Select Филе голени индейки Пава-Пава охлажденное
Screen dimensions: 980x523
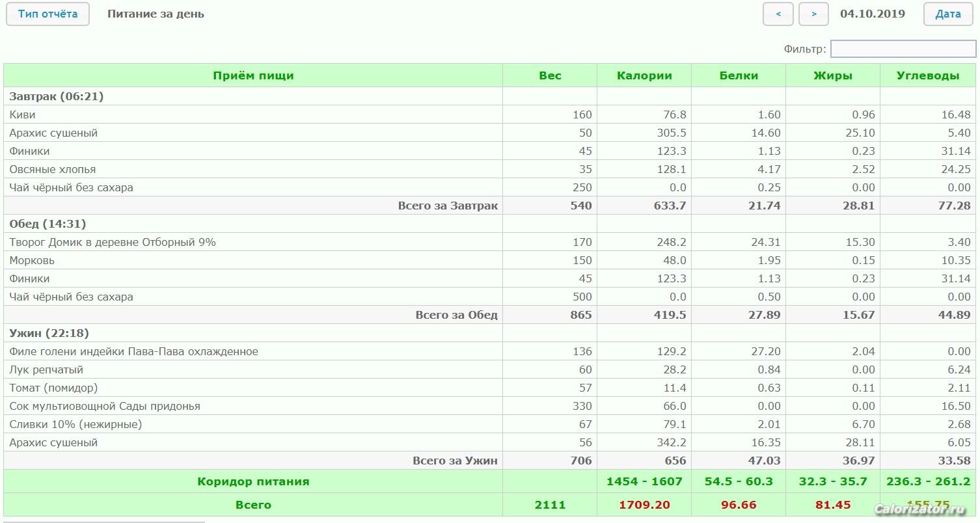(133, 351)
